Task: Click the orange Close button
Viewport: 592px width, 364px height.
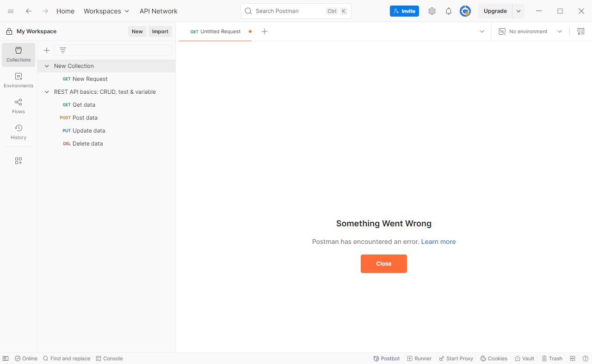Action: pos(384,264)
